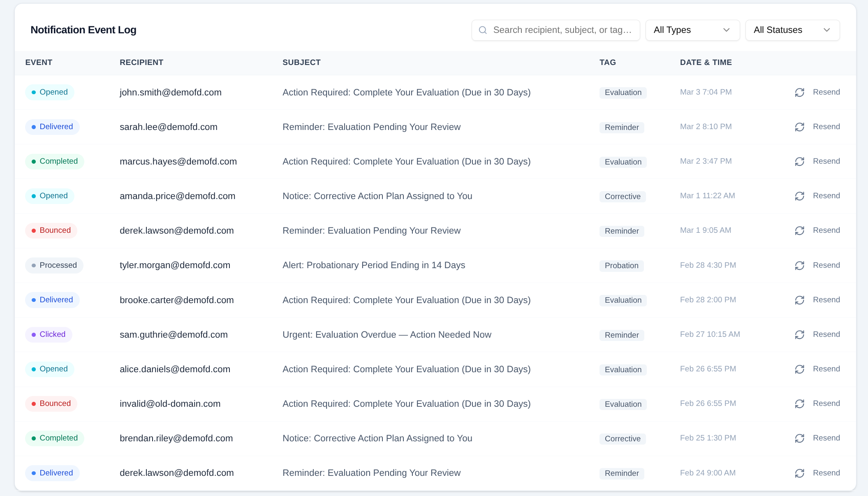Click the resend icon on invalid@old-domain.com row
This screenshot has height=496, width=868.
pos(799,403)
